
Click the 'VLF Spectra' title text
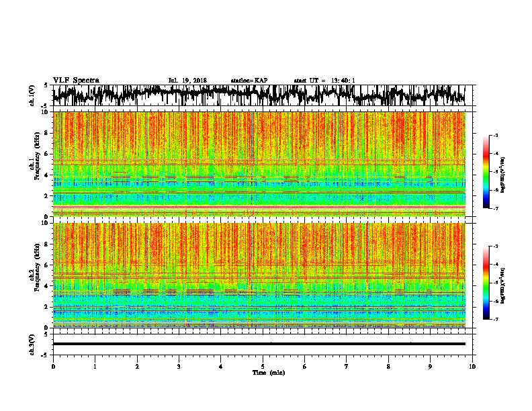click(76, 81)
